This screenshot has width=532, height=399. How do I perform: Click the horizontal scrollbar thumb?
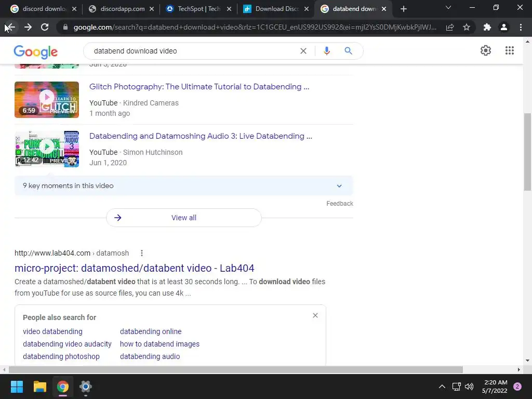[236, 369]
